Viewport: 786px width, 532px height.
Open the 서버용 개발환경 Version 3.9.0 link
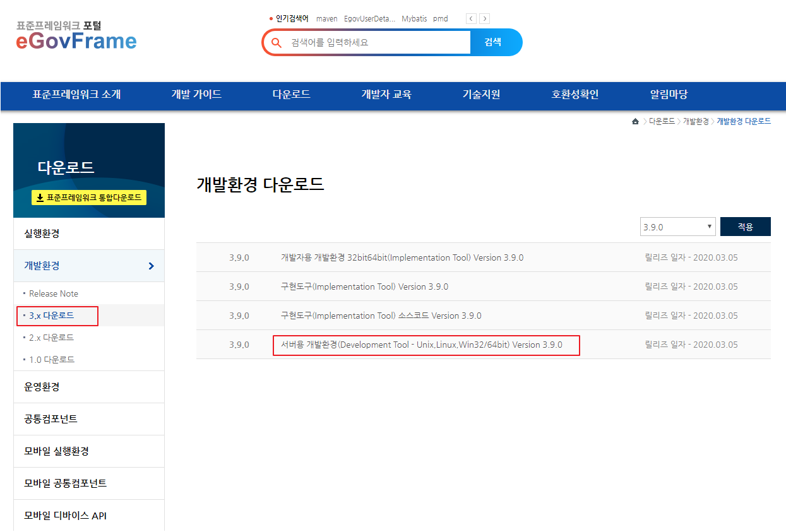coord(421,345)
